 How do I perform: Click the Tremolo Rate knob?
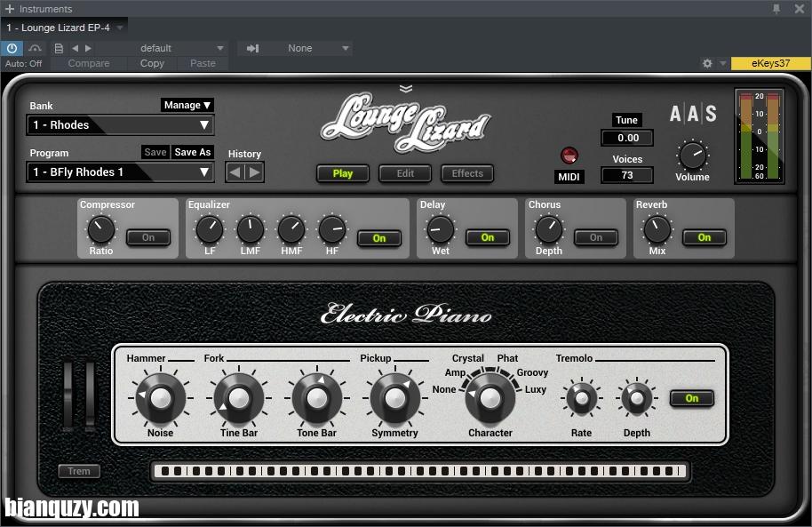click(x=582, y=398)
